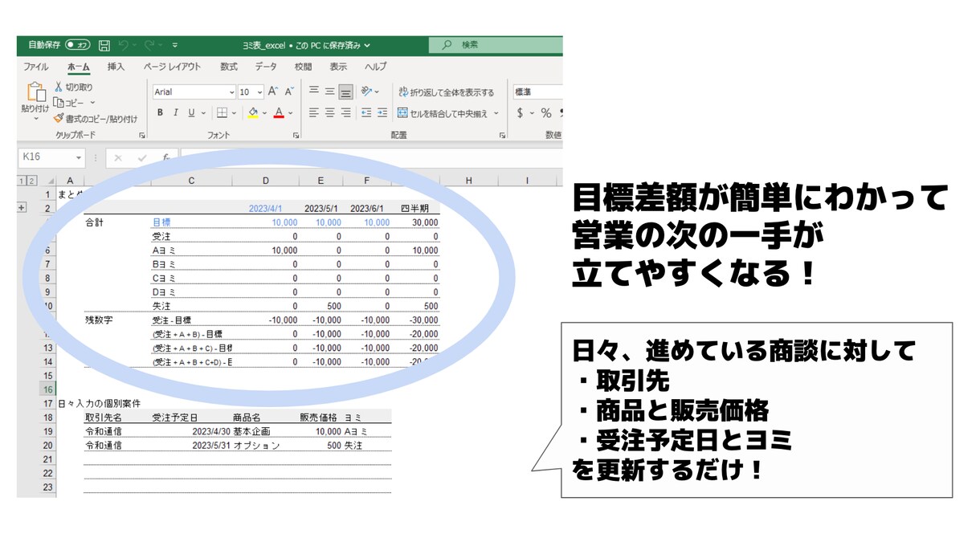Screen dimensions: 980x550
Task: Open the ファイル menu tab
Action: (36, 67)
